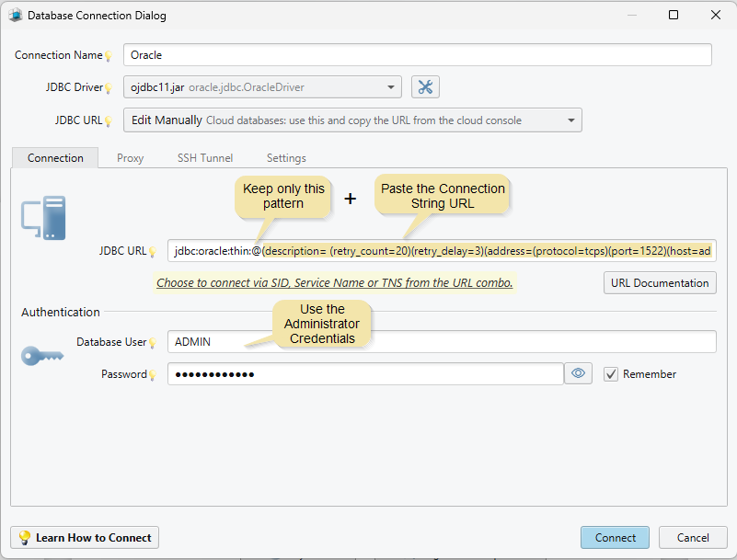Expand the Edit Manually JDBC URL dropdown

pos(570,120)
